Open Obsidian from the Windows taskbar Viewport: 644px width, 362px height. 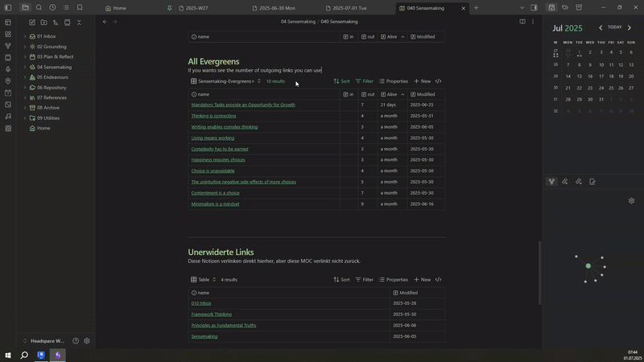click(x=57, y=355)
